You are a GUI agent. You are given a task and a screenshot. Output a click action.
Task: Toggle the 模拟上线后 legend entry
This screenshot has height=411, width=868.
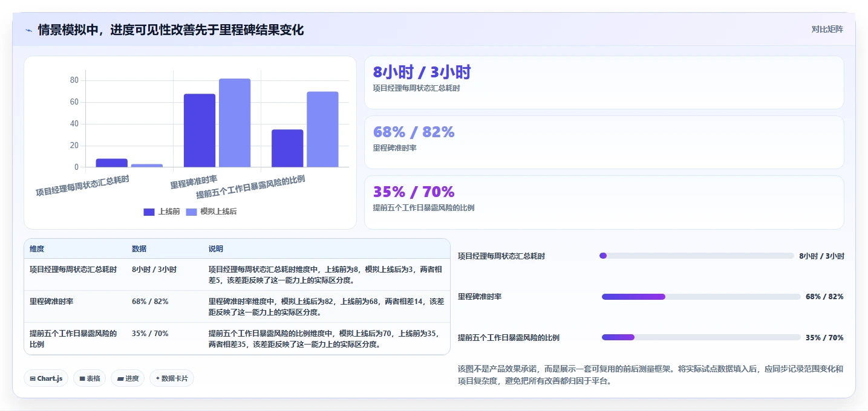[x=210, y=212]
